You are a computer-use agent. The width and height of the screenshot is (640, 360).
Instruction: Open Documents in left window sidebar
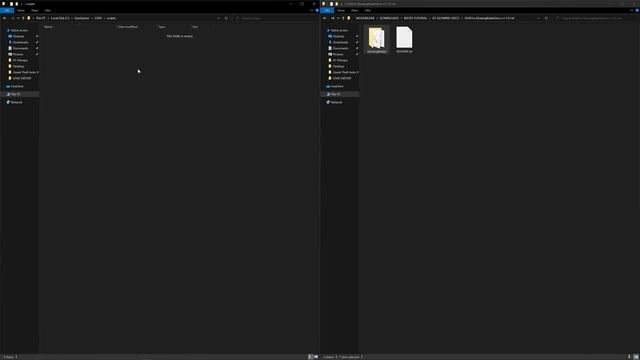coord(20,48)
